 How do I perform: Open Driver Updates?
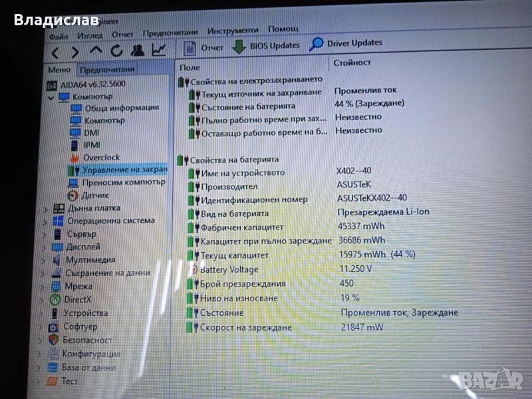[x=346, y=43]
